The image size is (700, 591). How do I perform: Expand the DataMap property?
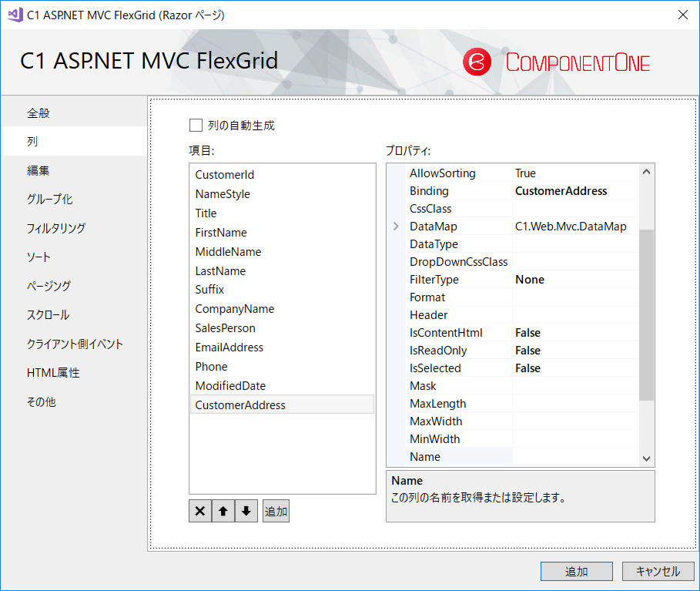pyautogui.click(x=396, y=226)
